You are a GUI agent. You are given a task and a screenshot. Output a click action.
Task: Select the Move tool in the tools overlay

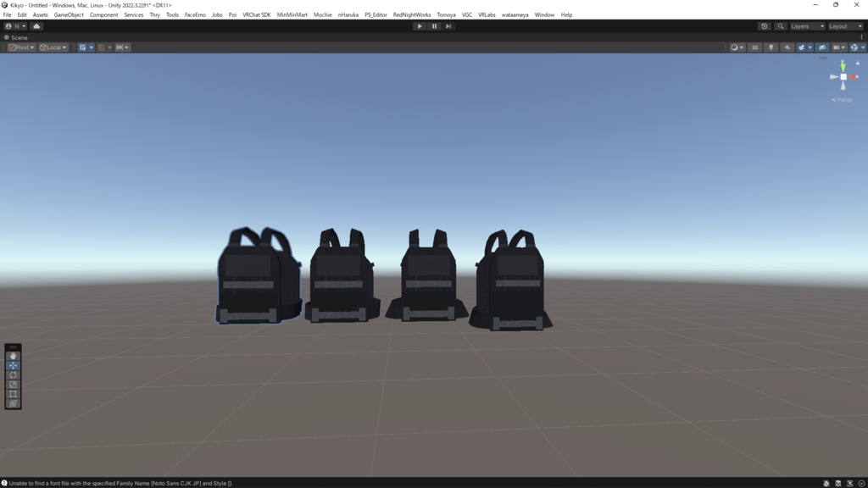point(13,367)
